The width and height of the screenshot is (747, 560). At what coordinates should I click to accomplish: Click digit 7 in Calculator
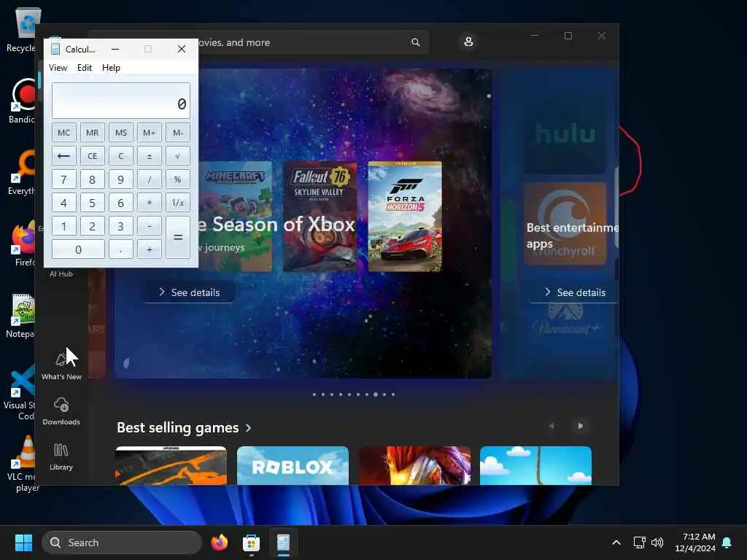coord(64,179)
